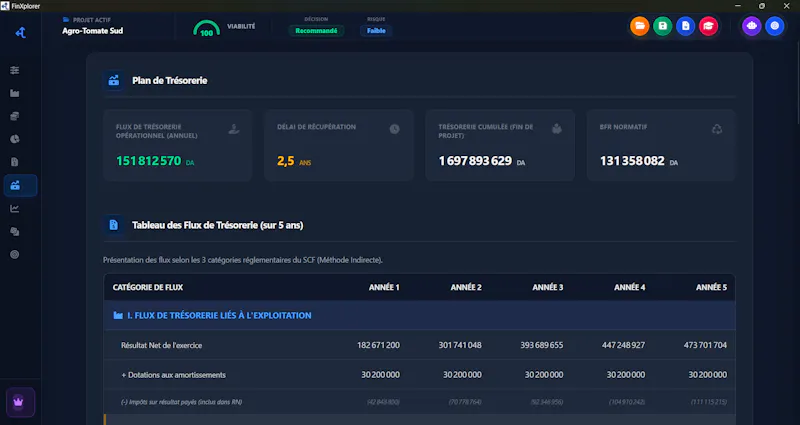
Task: Click the Année 2 column header
Action: [466, 287]
